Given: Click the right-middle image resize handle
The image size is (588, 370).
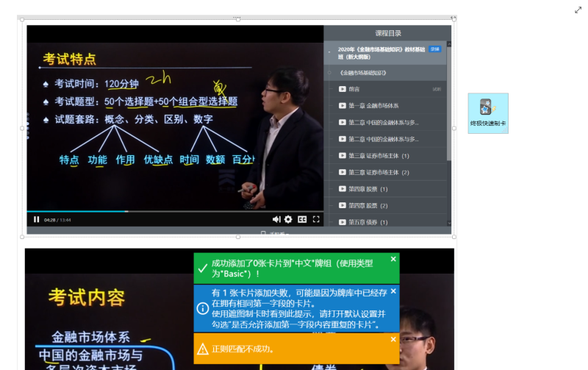Looking at the screenshot, I should coord(454,128).
